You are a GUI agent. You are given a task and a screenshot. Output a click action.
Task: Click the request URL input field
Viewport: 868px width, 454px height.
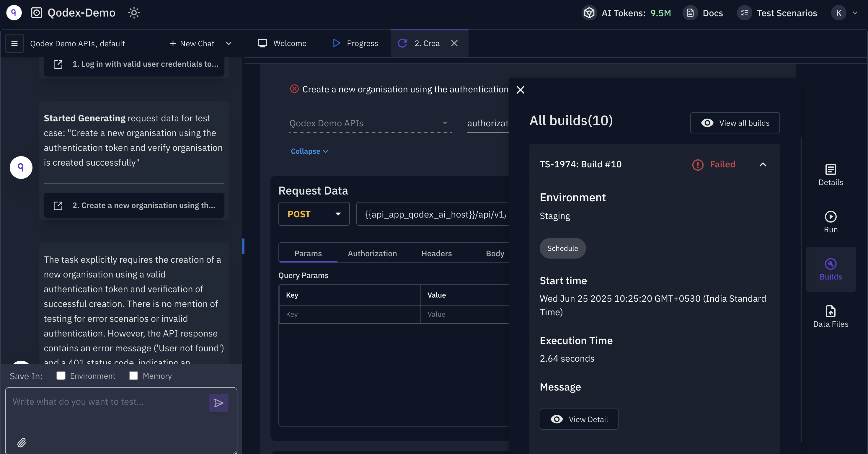432,214
